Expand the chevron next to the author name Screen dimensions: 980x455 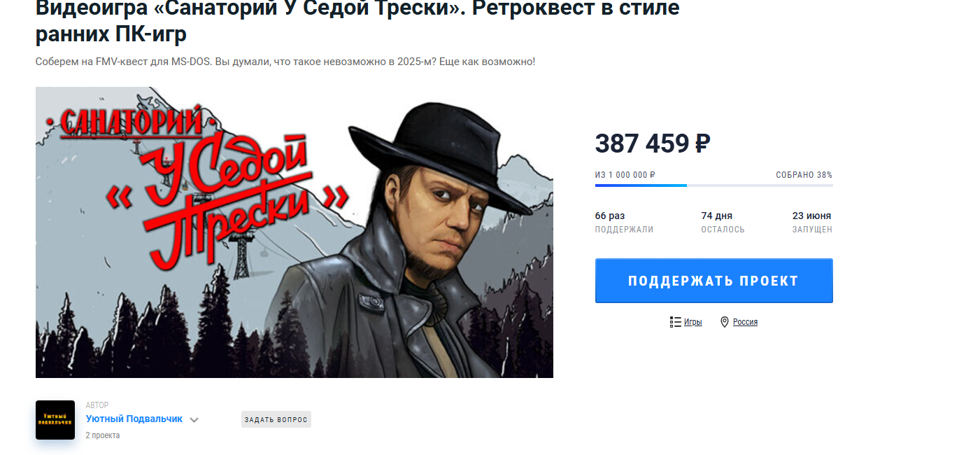pyautogui.click(x=194, y=420)
